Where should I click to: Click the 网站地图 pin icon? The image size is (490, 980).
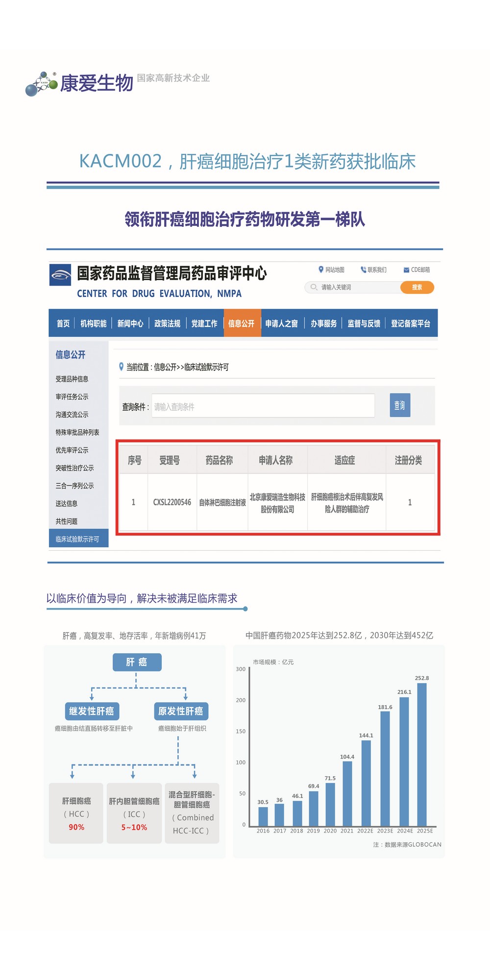pos(321,269)
